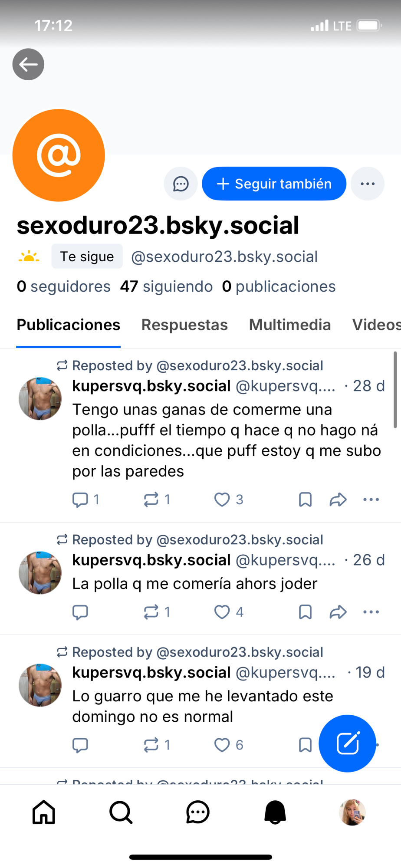Open Search in bottom navigation
Screen dimensions: 401x868
point(121,812)
